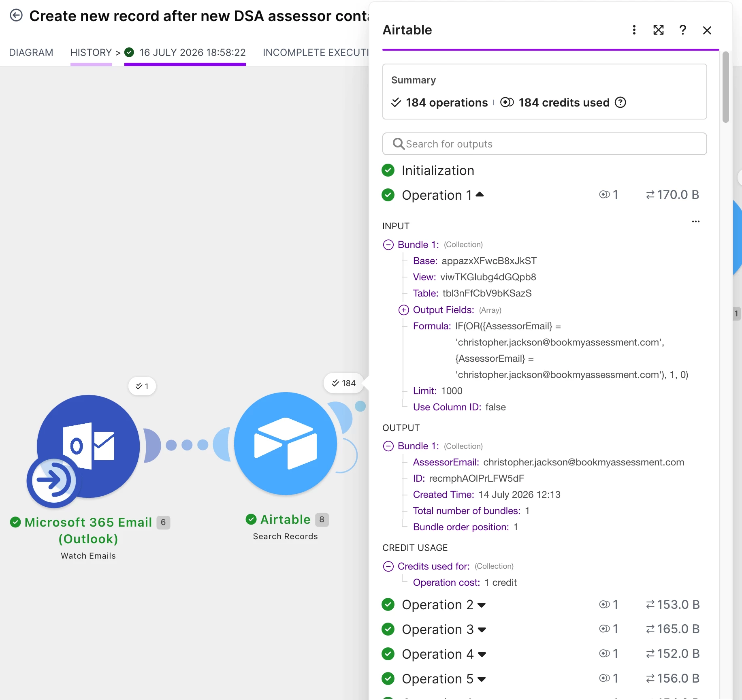The image size is (742, 700).
Task: Click the Watch Emails trigger arrow badge
Action: click(x=54, y=481)
